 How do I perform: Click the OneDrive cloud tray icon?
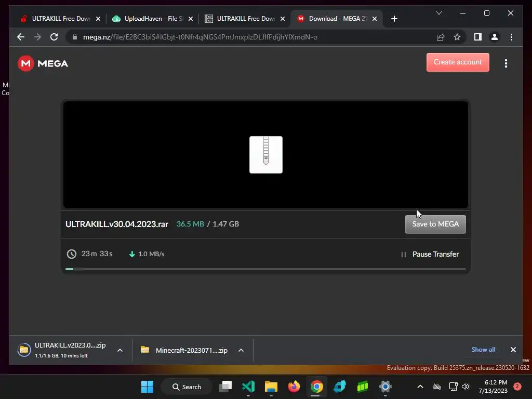click(436, 387)
